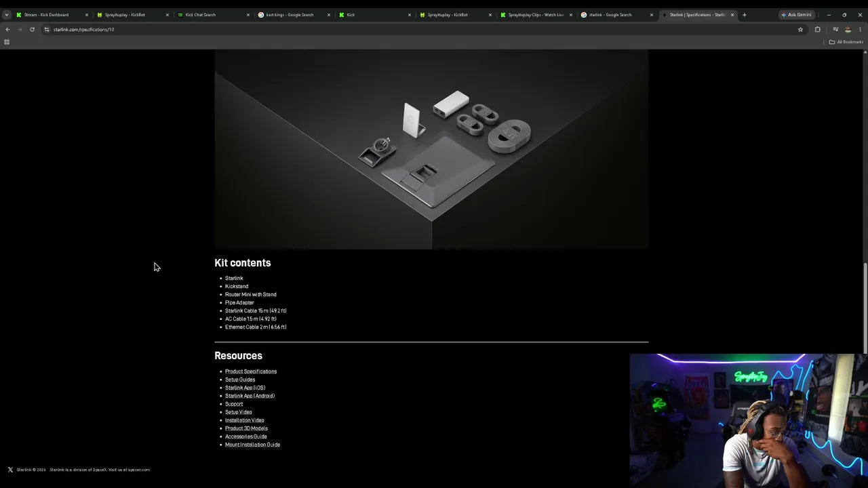Close the Stream - Kick Dashboard tab
This screenshot has height=488, width=868.
[x=86, y=15]
